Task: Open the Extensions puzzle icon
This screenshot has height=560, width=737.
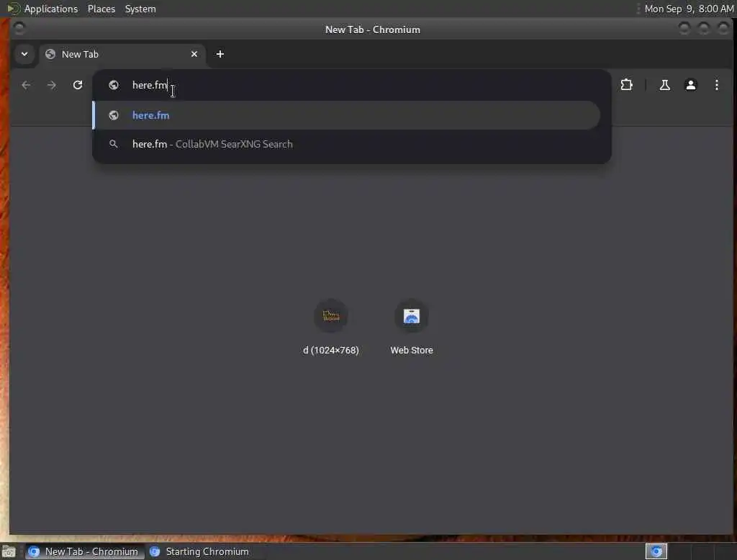Action: coord(627,85)
